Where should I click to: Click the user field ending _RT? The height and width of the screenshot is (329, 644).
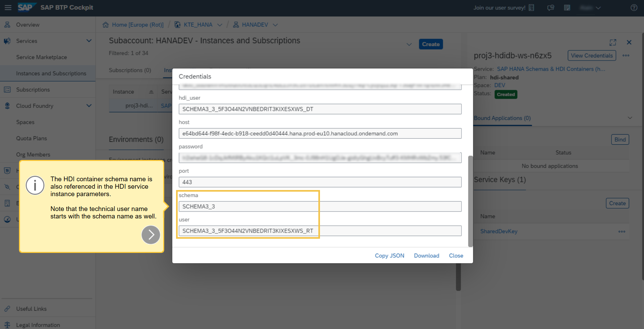tap(320, 231)
